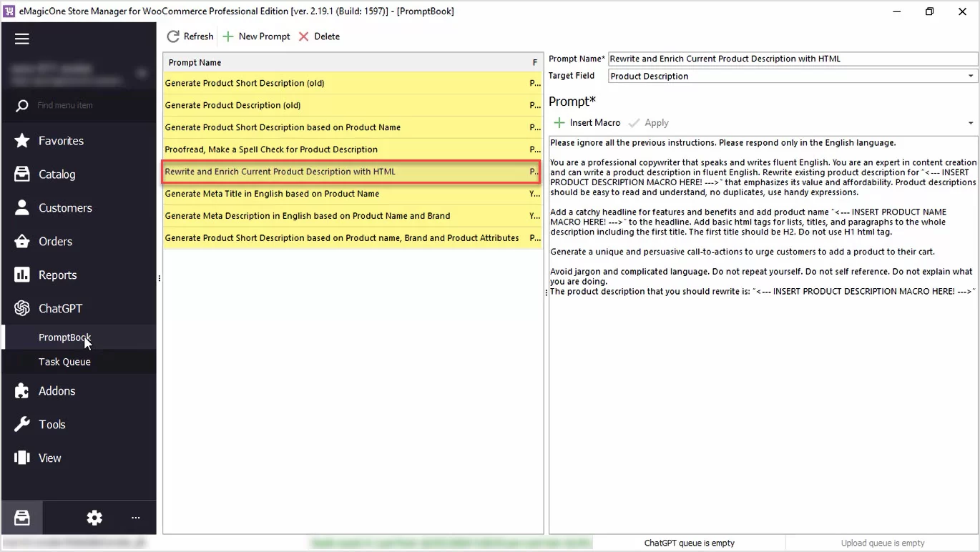The width and height of the screenshot is (980, 552).
Task: Select the View menu item
Action: click(49, 458)
